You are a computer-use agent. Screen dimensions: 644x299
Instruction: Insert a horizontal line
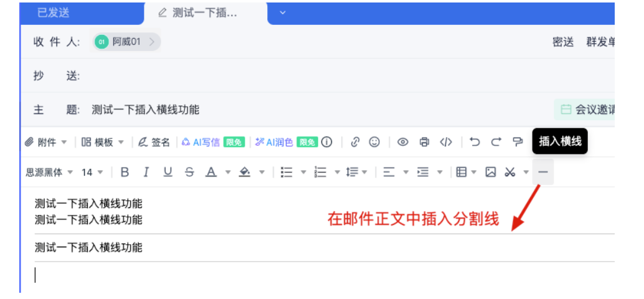click(x=543, y=172)
